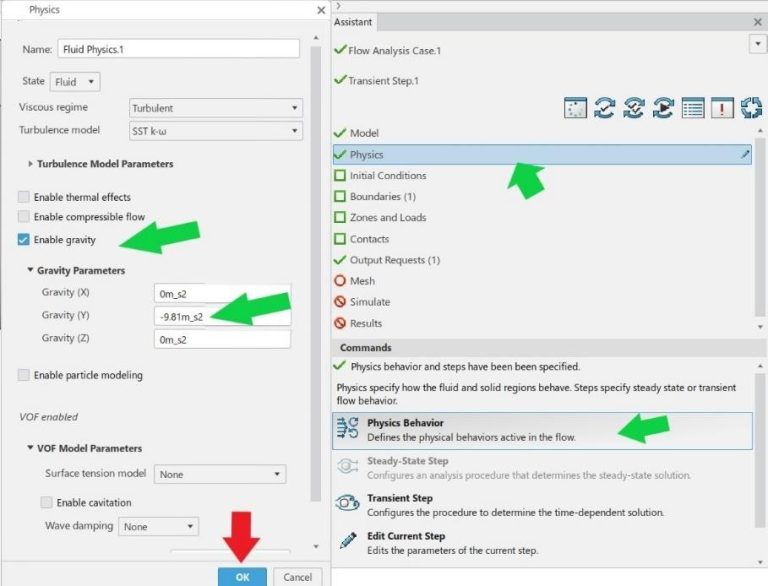This screenshot has width=768, height=586.
Task: Select Physics in the Assistant list
Action: (542, 154)
